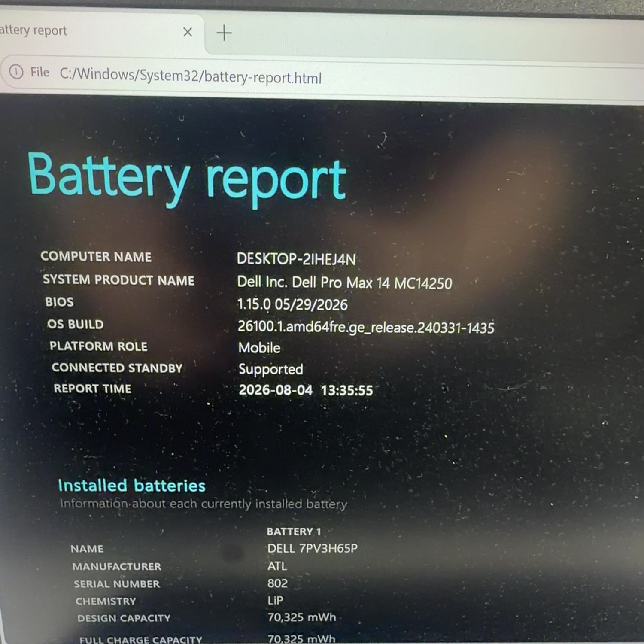644x644 pixels.
Task: Select the BIOS label
Action: pyautogui.click(x=60, y=302)
